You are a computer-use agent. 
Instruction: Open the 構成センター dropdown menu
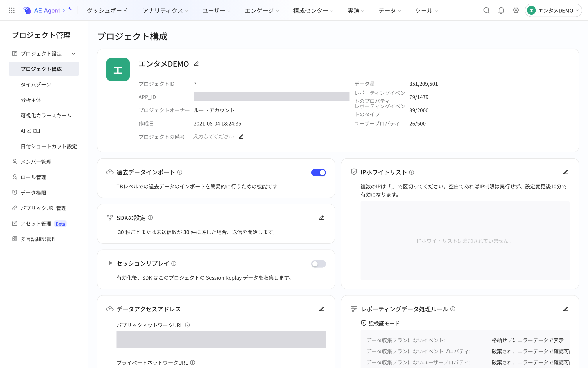(x=313, y=10)
